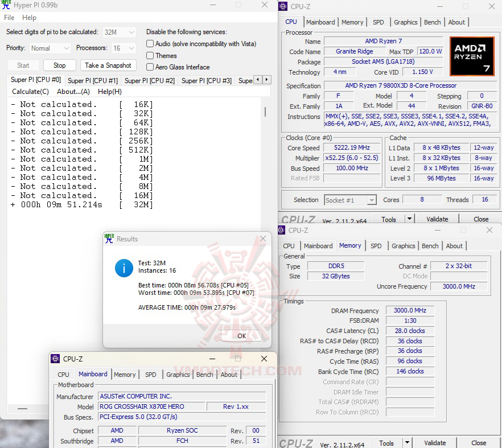Click the CAS# Latency value 28.0 clocks

(x=410, y=331)
